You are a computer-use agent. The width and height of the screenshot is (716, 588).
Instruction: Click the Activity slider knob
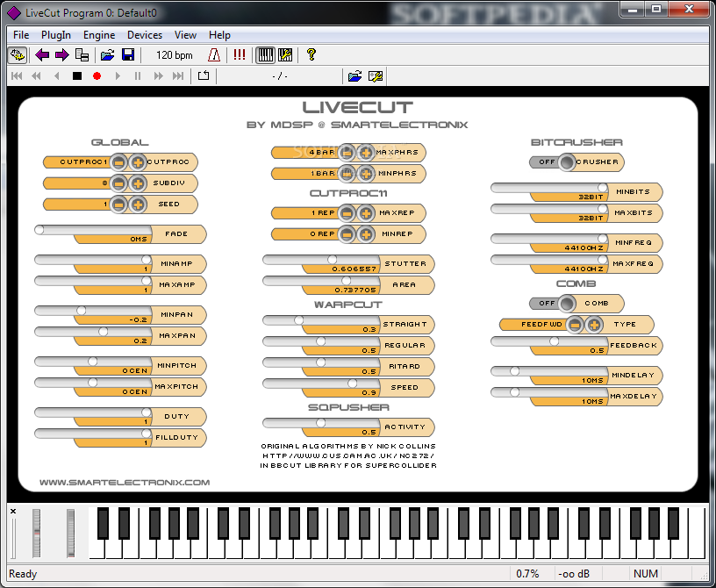pyautogui.click(x=321, y=423)
